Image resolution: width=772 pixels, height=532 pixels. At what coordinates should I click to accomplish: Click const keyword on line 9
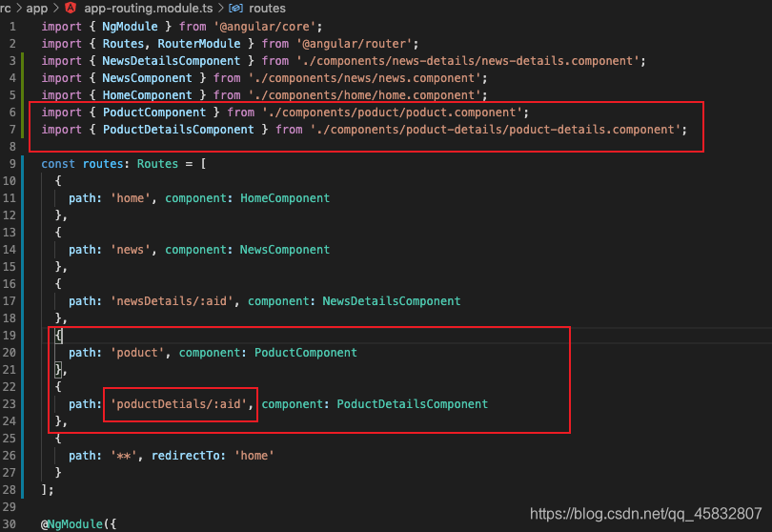(58, 164)
